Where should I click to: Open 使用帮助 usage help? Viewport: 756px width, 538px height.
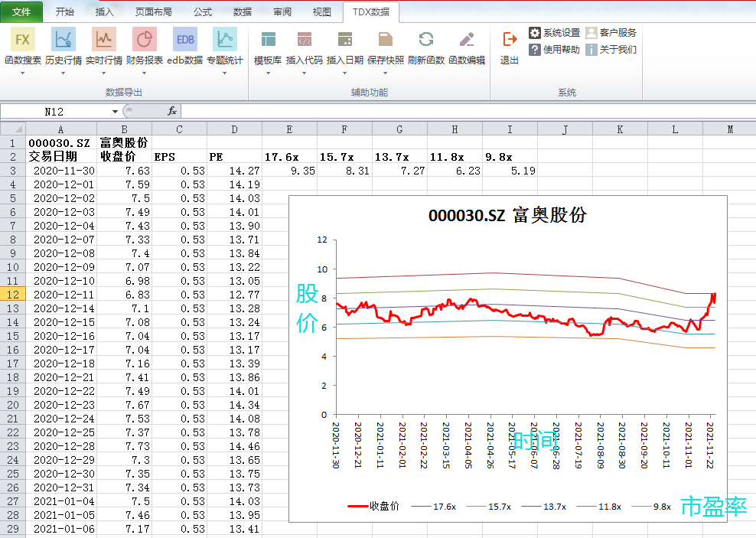[x=555, y=50]
